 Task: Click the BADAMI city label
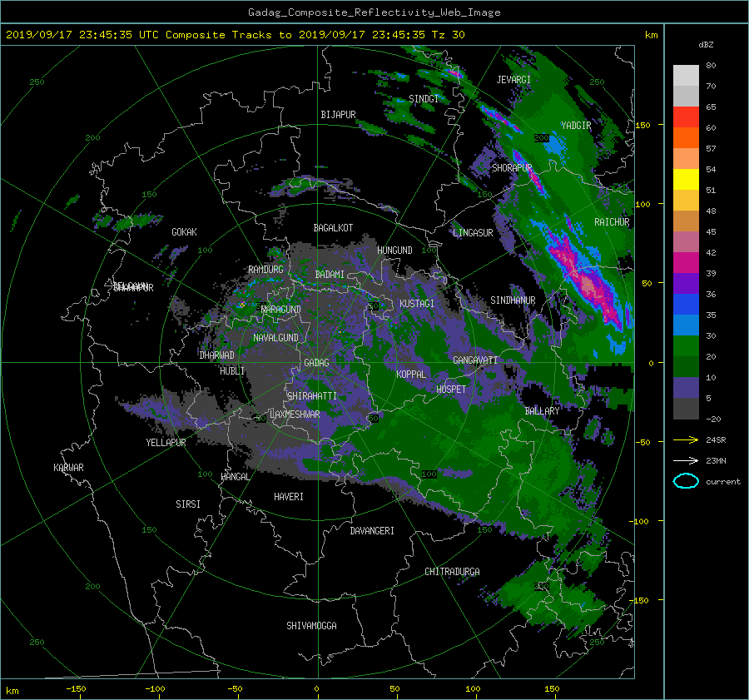coord(330,275)
